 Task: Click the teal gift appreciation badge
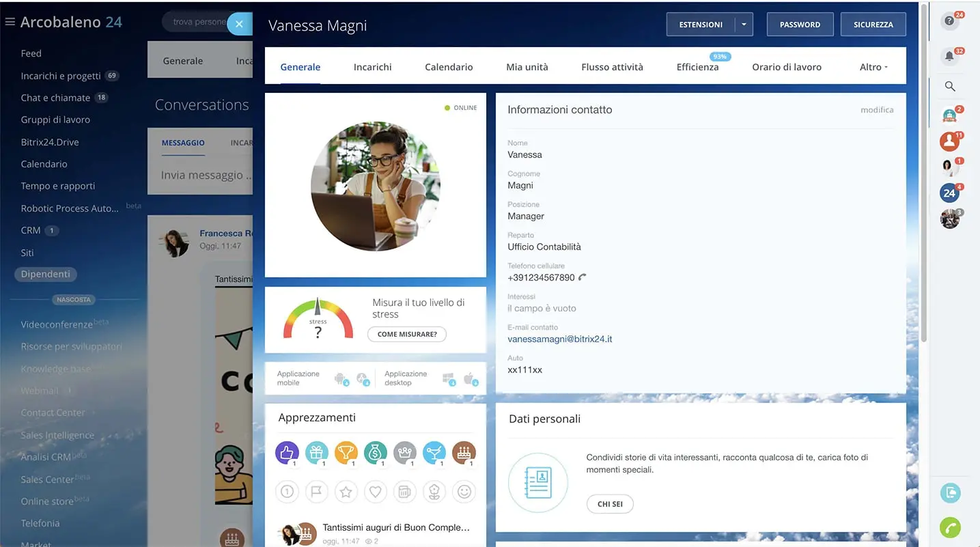pos(316,452)
